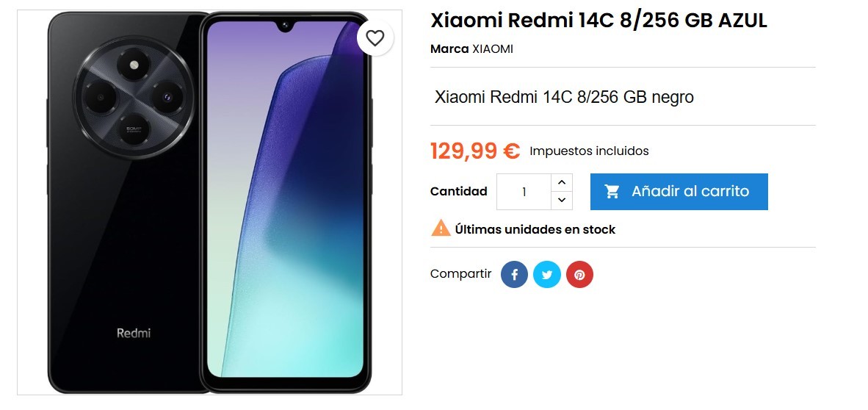Viewport: 868px width, 410px height.
Task: Share product on Twitter
Action: [547, 275]
